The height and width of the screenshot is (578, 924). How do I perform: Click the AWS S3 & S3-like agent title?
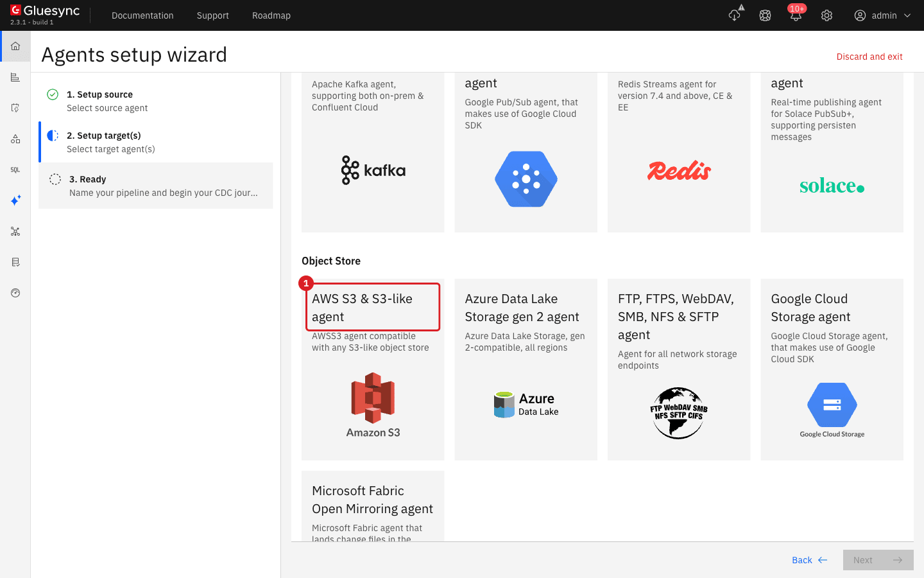pyautogui.click(x=362, y=308)
